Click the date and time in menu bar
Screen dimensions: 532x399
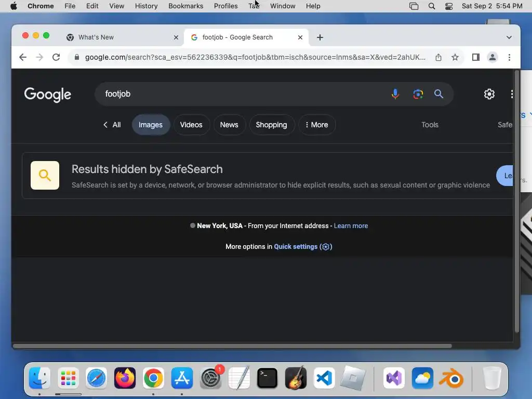pos(492,6)
